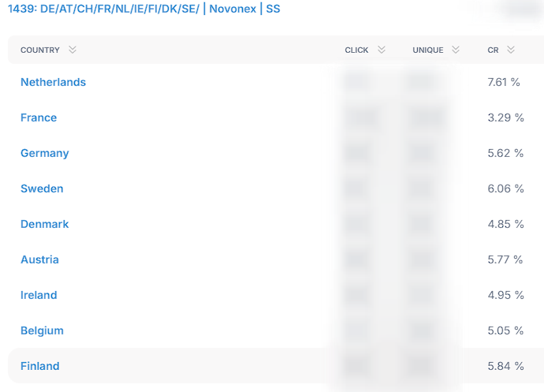
Task: Select the 4.85 % CR value for Denmark
Action: pyautogui.click(x=506, y=224)
